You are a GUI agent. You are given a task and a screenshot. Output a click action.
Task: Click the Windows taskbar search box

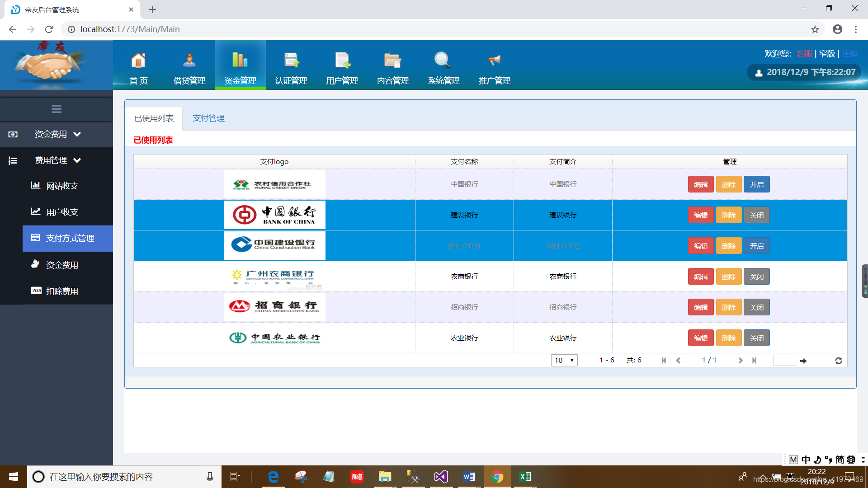[x=124, y=477]
